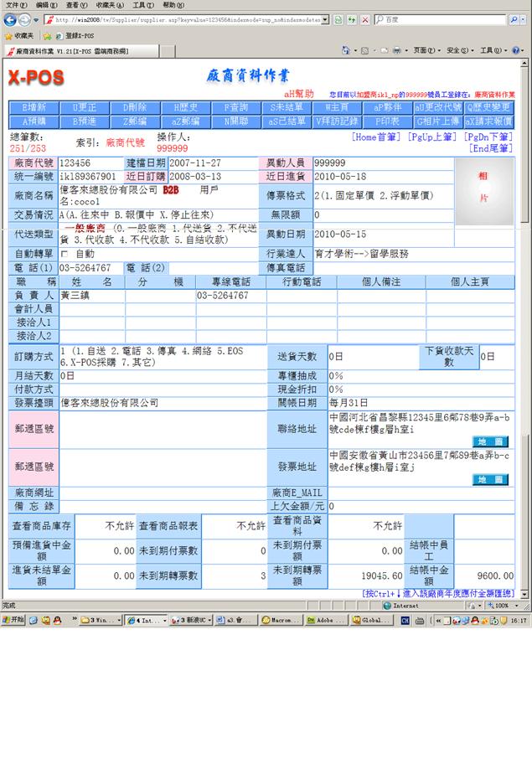Screen dimensions: 532x779
Task: Click the 收藏夹 favorites star icon
Action: [x=8, y=36]
